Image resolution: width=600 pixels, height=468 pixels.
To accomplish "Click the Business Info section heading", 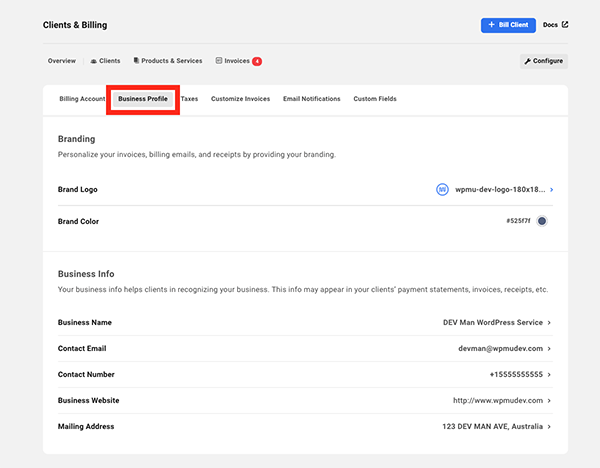I will click(x=86, y=274).
